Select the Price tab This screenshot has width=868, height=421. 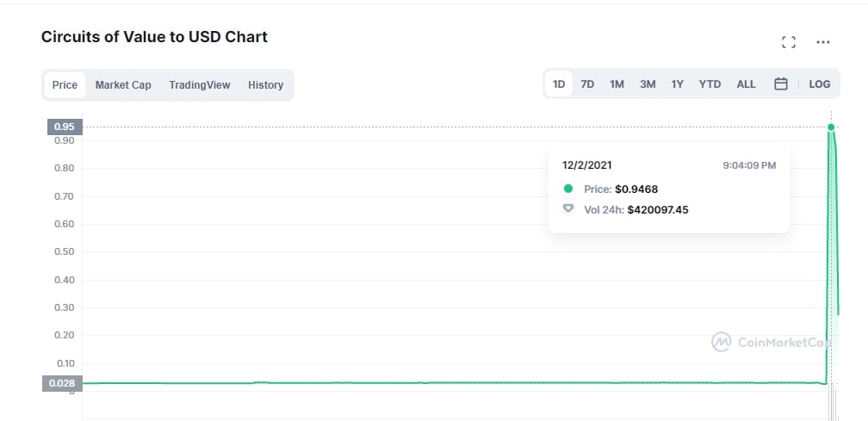tap(65, 85)
